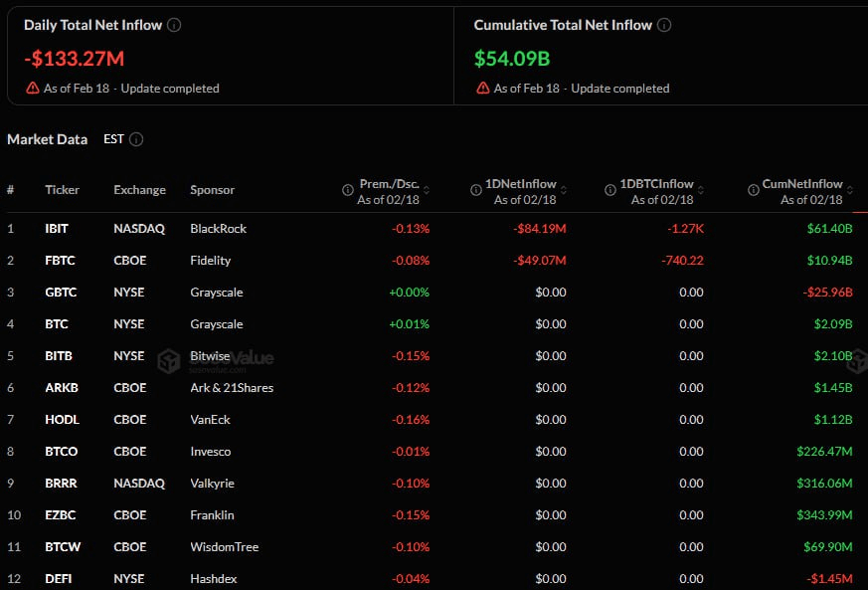868x590 pixels.
Task: Open info tooltip for Daily Total Net Inflow
Action: tap(175, 25)
